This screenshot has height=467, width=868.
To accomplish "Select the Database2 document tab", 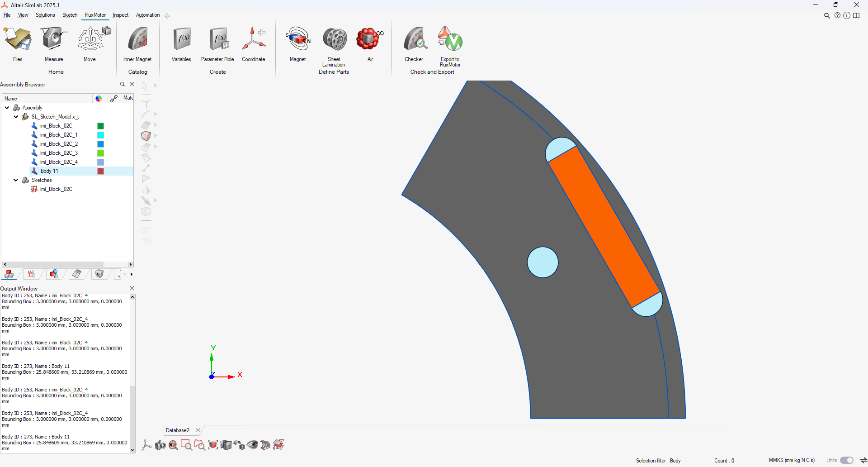I will [x=178, y=430].
